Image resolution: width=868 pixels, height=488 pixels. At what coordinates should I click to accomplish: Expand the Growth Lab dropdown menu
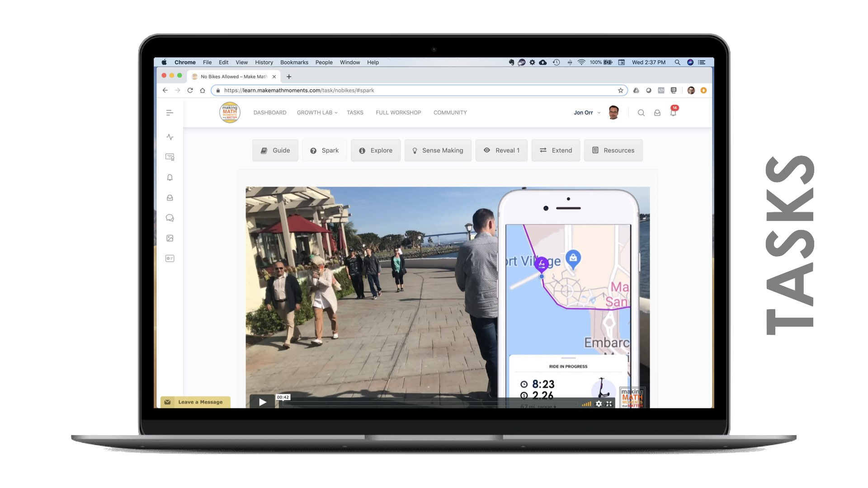(317, 113)
